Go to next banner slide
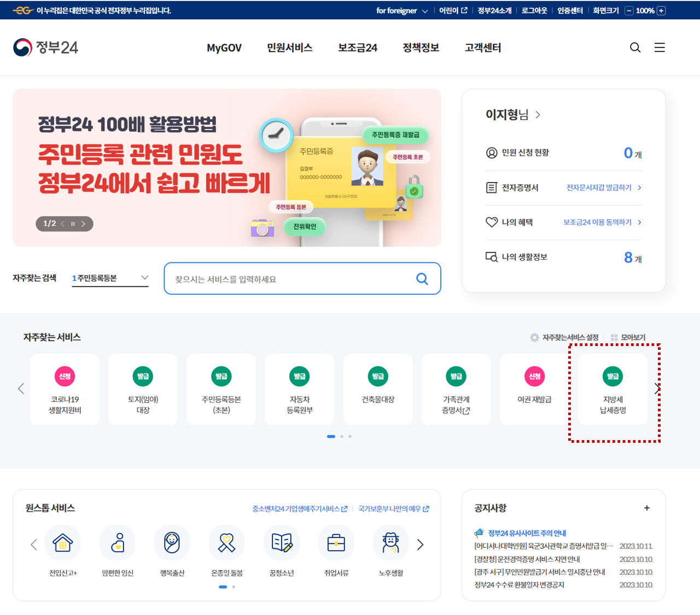This screenshot has width=700, height=615. [83, 224]
